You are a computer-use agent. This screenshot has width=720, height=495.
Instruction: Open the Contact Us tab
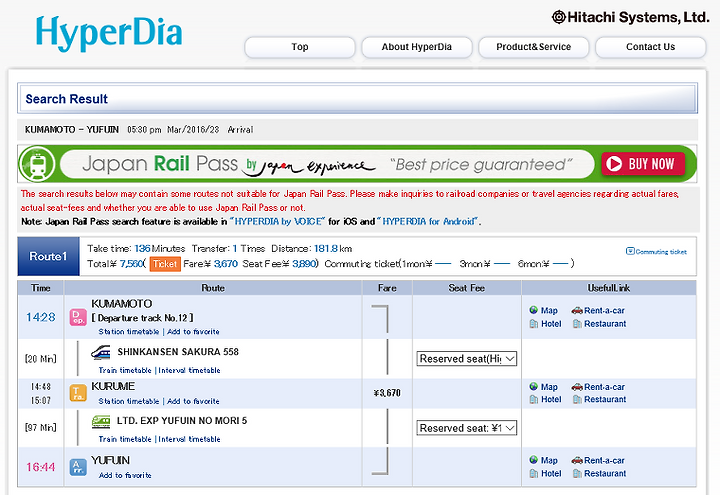click(x=651, y=47)
